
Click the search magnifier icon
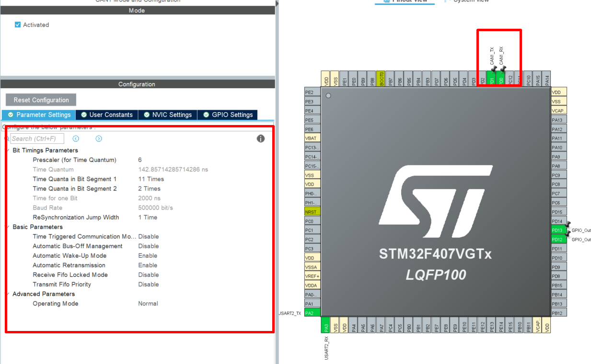click(6, 138)
